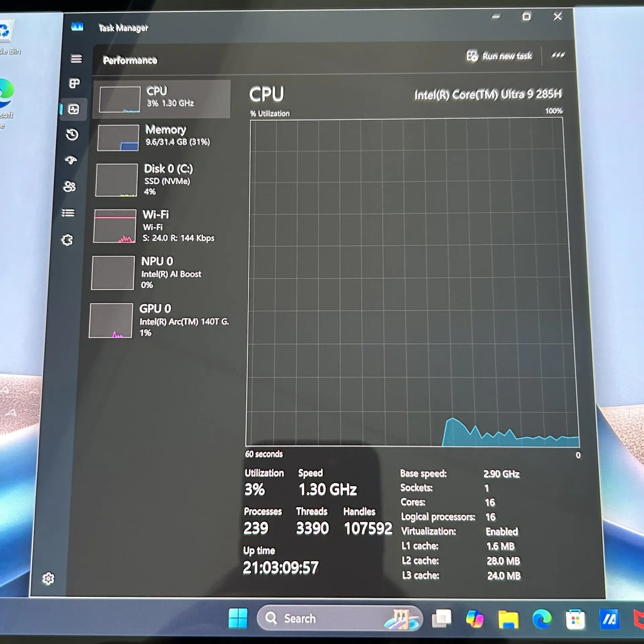Click the Threads count 3390
Viewport: 644px width, 644px height.
312,528
